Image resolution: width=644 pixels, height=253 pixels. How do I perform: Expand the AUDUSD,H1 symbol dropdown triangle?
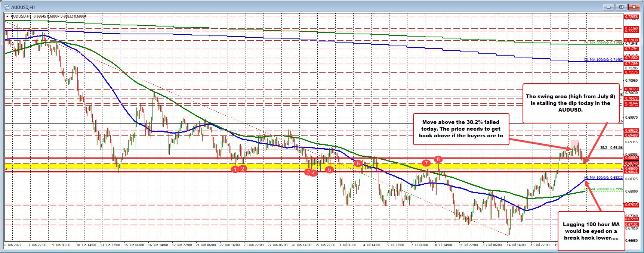point(7,16)
